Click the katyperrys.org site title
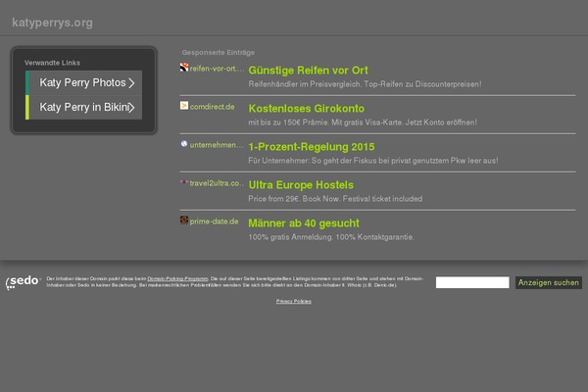The image size is (588, 392). [x=52, y=23]
